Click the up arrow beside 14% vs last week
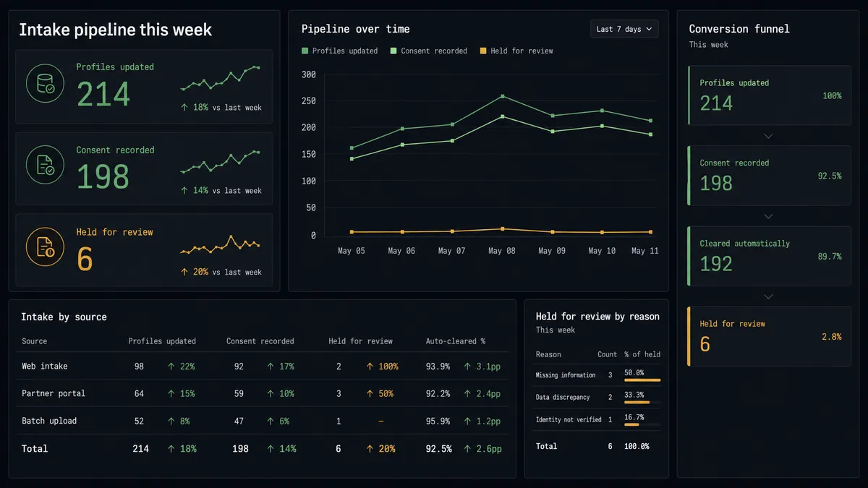This screenshot has width=868, height=488. coord(184,191)
